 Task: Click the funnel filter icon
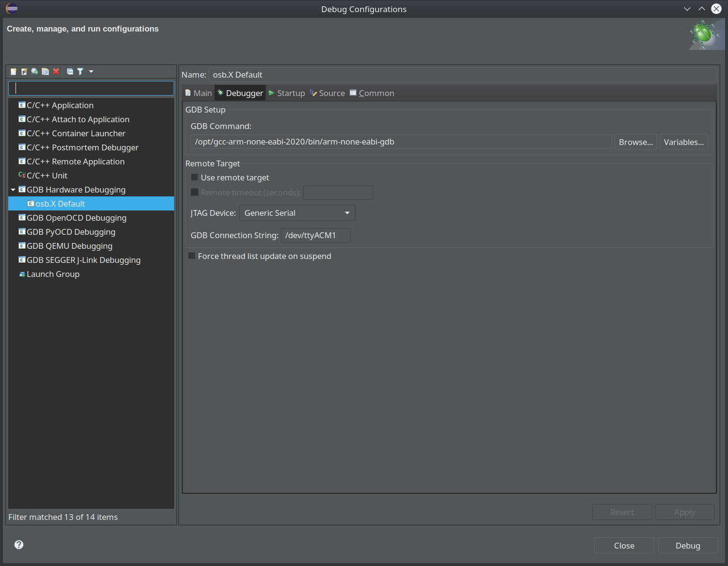(81, 71)
